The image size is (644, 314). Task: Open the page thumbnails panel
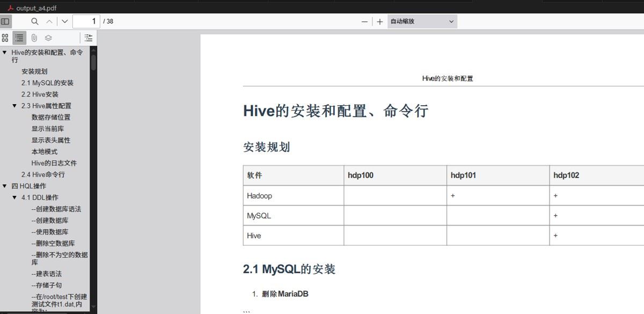(x=4, y=38)
